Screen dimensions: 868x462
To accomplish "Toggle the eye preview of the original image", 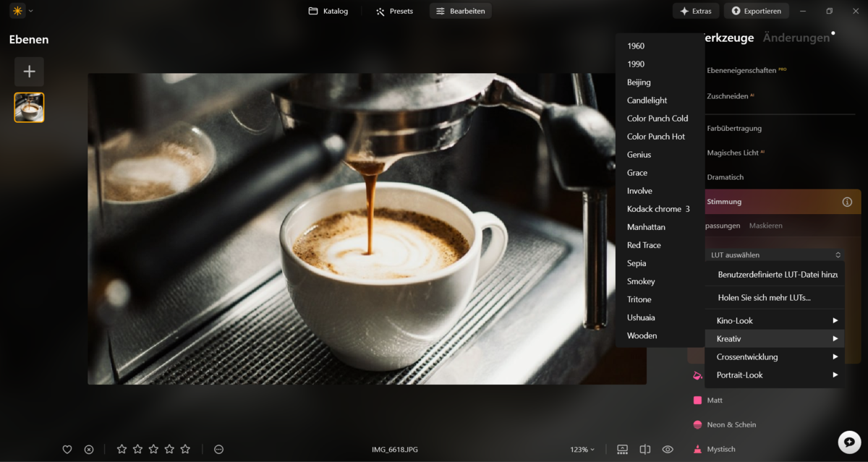I will click(x=668, y=449).
